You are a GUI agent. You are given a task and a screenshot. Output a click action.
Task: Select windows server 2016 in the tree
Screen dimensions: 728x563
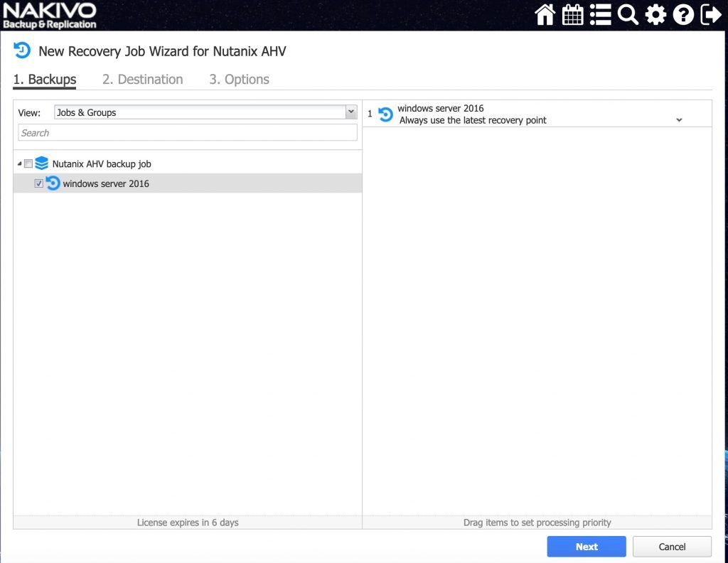(188, 183)
